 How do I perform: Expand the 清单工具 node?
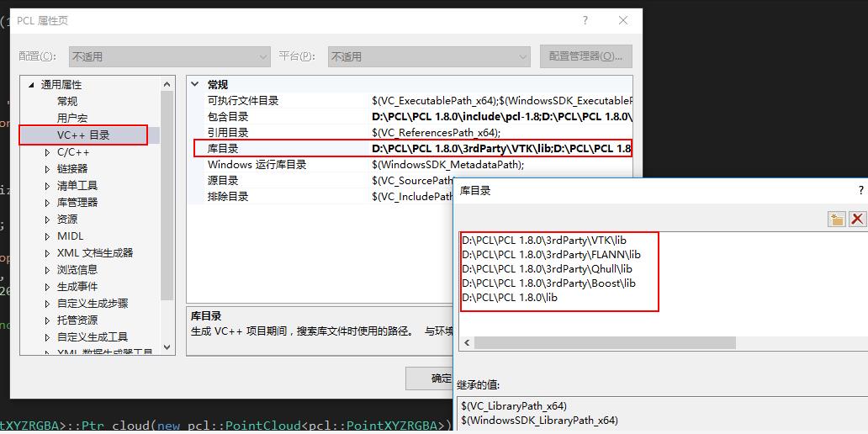(47, 186)
